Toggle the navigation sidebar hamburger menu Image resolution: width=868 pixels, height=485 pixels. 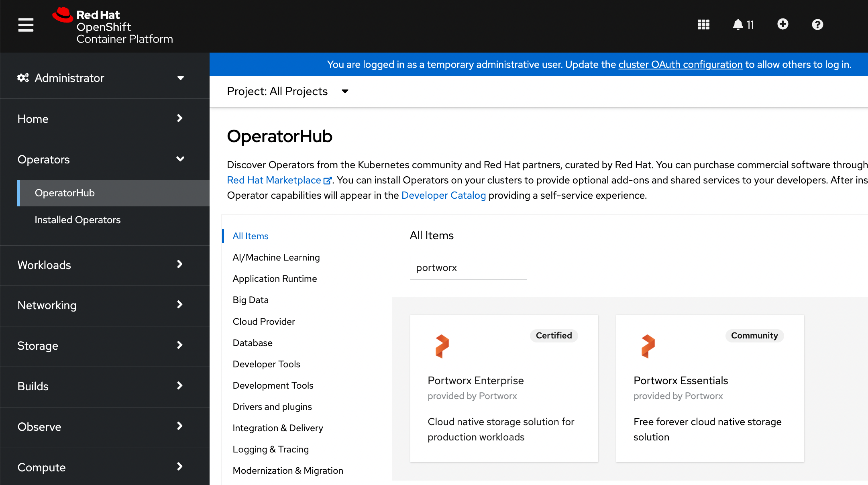(x=26, y=24)
